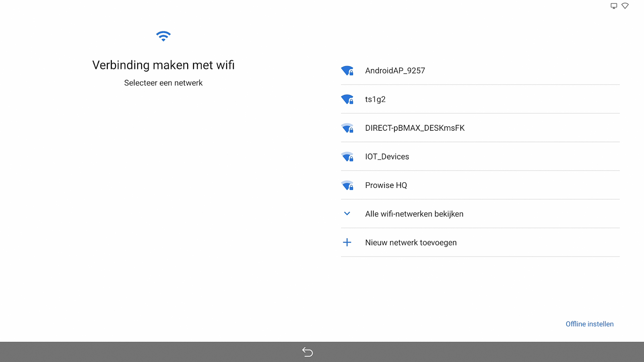Select the IOT_Devices network name
Image resolution: width=644 pixels, height=362 pixels.
click(387, 157)
